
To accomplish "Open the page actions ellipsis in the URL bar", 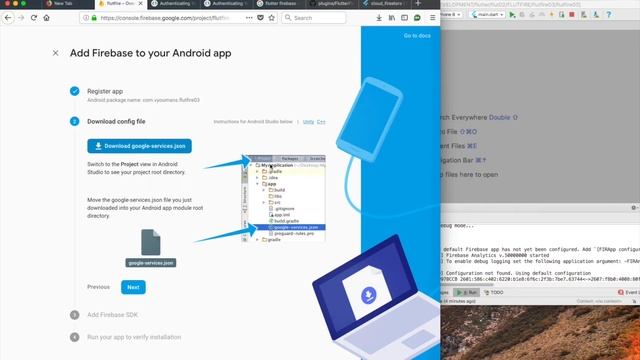I will click(249, 18).
